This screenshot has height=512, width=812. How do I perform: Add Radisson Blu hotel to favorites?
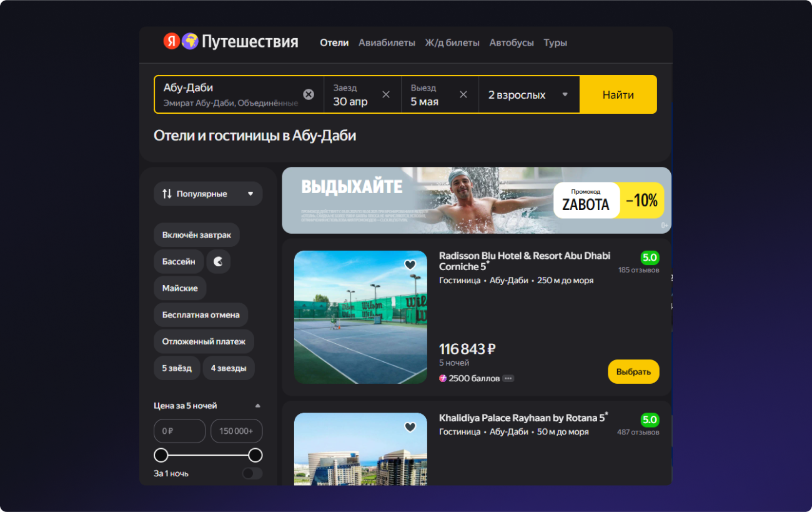410,265
